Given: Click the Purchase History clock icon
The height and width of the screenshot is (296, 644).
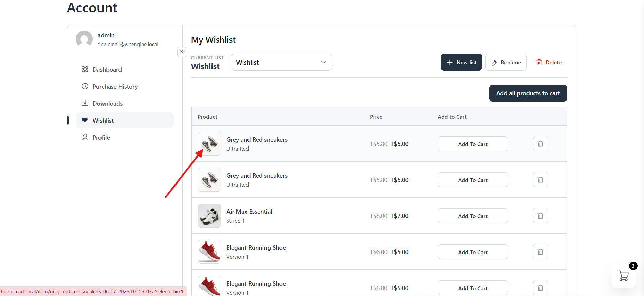Looking at the screenshot, I should coord(85,86).
